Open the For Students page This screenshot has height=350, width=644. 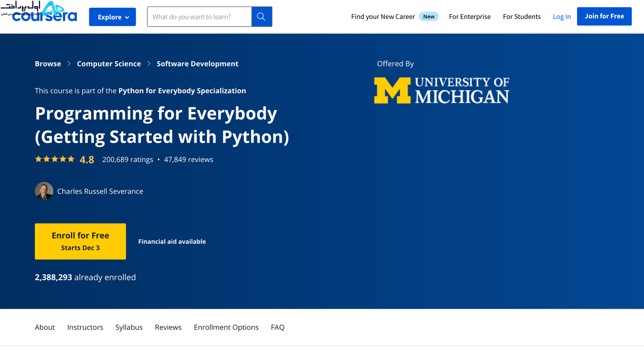[522, 17]
